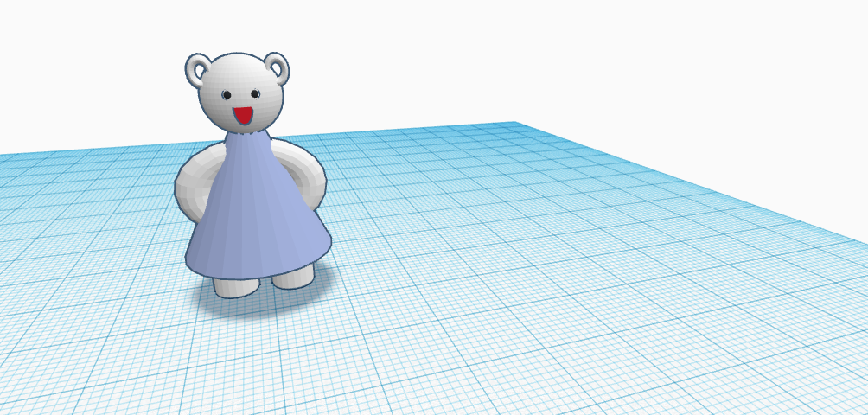Click the far back corner of workplane
This screenshot has height=415, width=868.
[x=515, y=124]
